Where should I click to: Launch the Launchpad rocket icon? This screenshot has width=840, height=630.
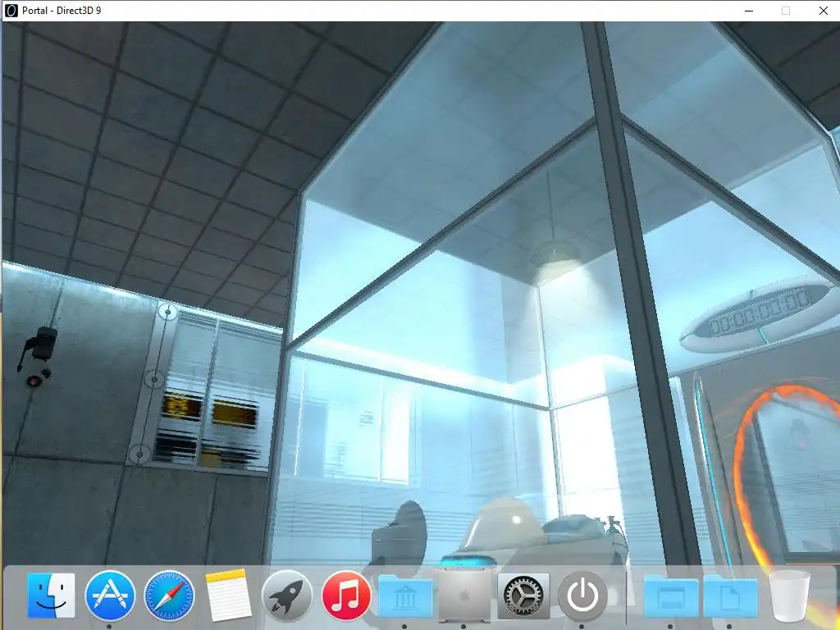[287, 596]
